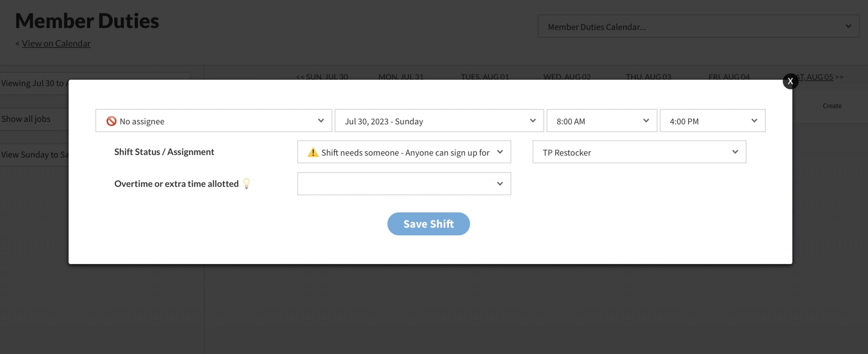Open the Member Duties Calendar dropdown
Image resolution: width=868 pixels, height=354 pixels.
click(698, 26)
